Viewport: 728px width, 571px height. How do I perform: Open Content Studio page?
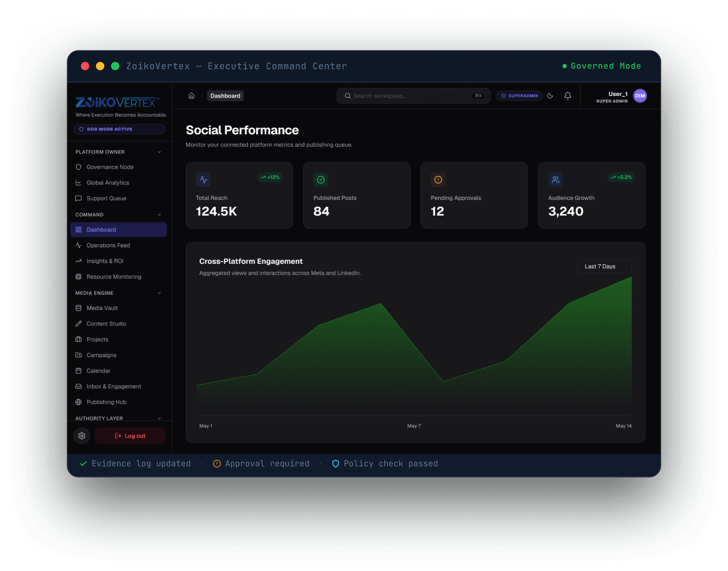(118, 324)
